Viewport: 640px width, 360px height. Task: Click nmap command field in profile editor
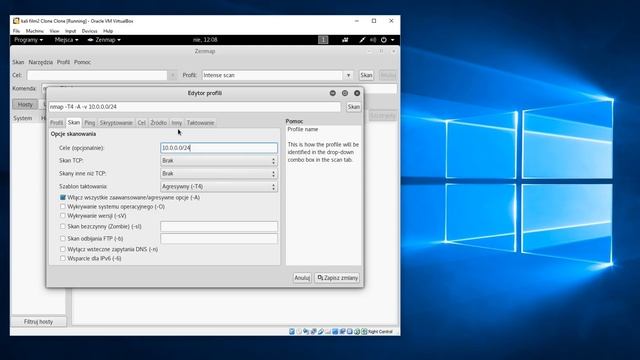click(x=194, y=107)
